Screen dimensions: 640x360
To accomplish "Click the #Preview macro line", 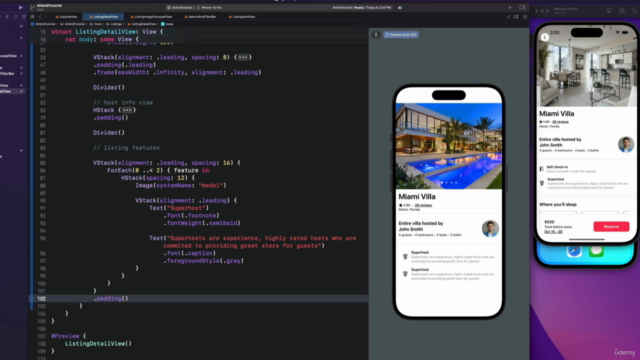I will (69, 336).
